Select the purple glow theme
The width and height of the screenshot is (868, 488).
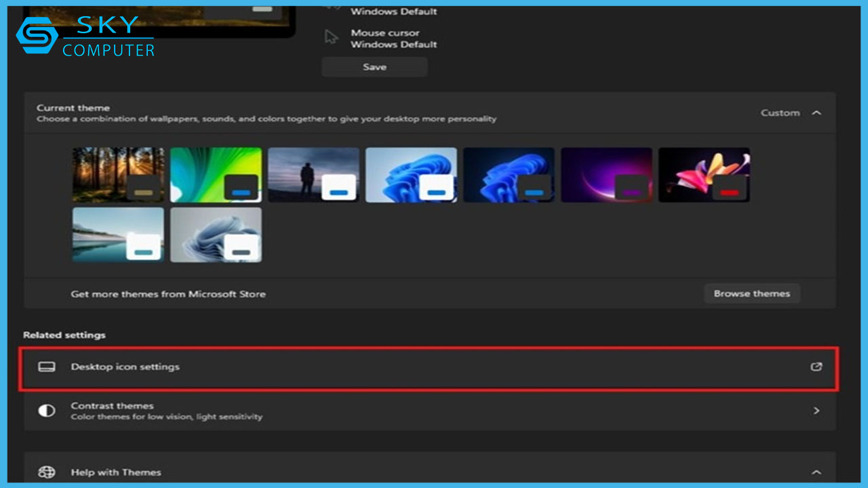(606, 175)
